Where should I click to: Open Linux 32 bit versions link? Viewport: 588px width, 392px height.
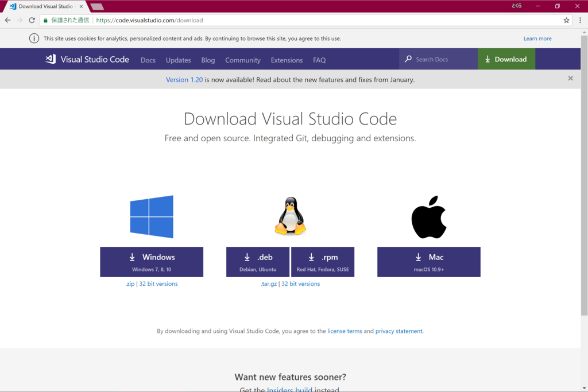(x=301, y=284)
